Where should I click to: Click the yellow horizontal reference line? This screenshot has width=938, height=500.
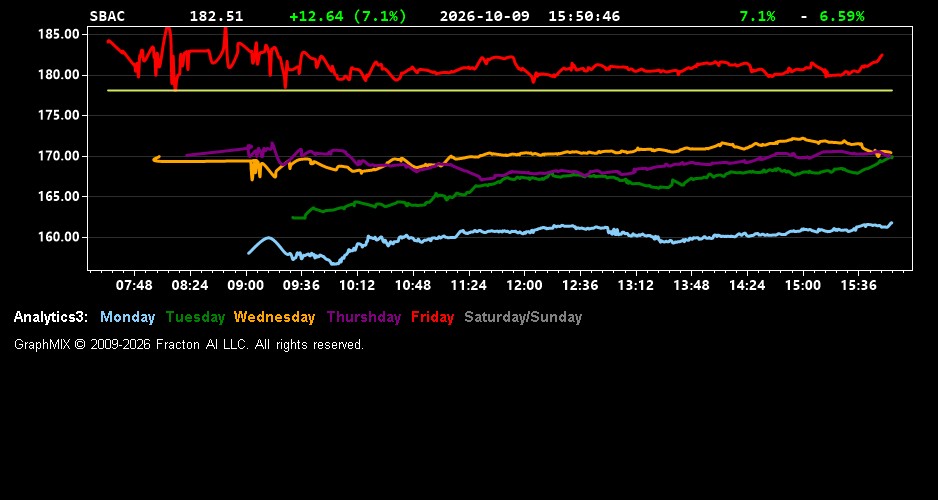pyautogui.click(x=500, y=90)
